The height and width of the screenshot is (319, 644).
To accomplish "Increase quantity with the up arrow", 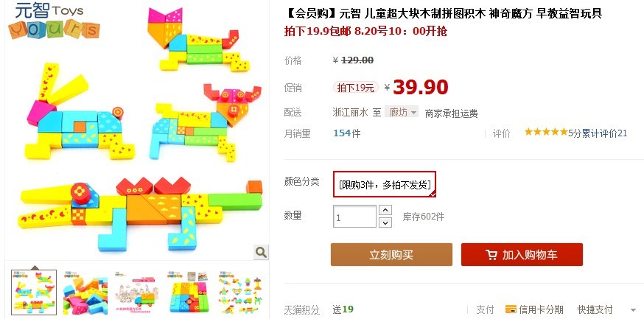I will tap(385, 210).
